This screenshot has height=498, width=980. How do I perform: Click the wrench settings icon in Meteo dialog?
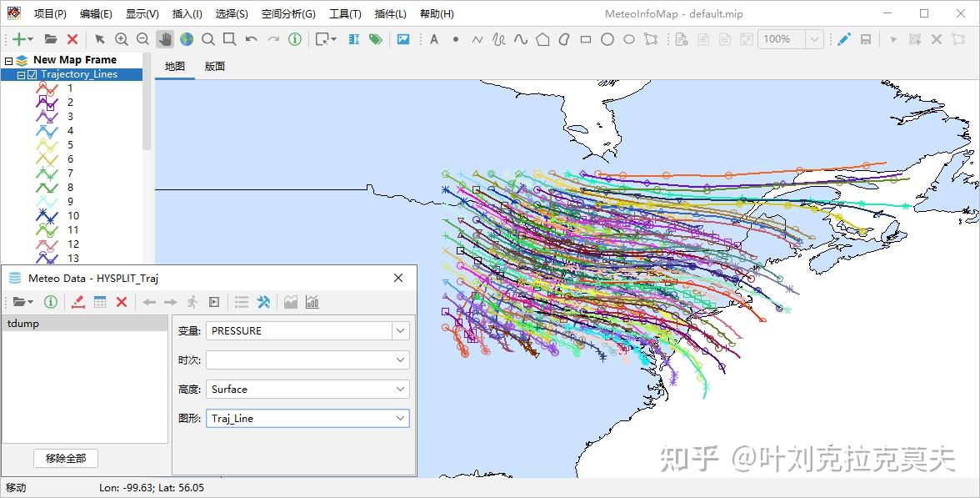(263, 301)
